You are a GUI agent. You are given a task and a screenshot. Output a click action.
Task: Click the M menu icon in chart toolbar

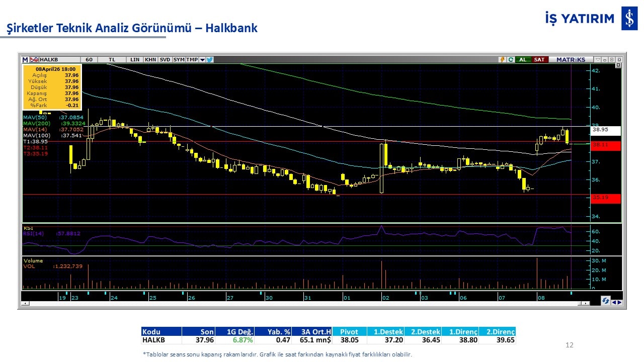(x=25, y=59)
